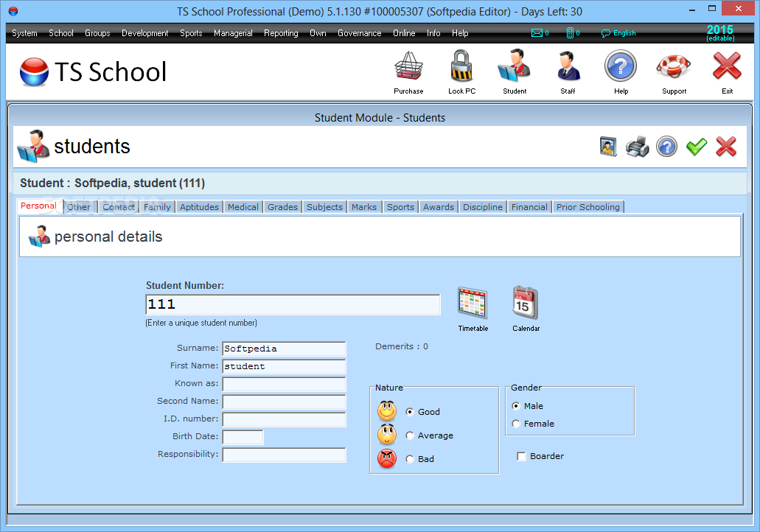Switch to the Other tab
Viewport: 760px width, 532px height.
point(79,207)
